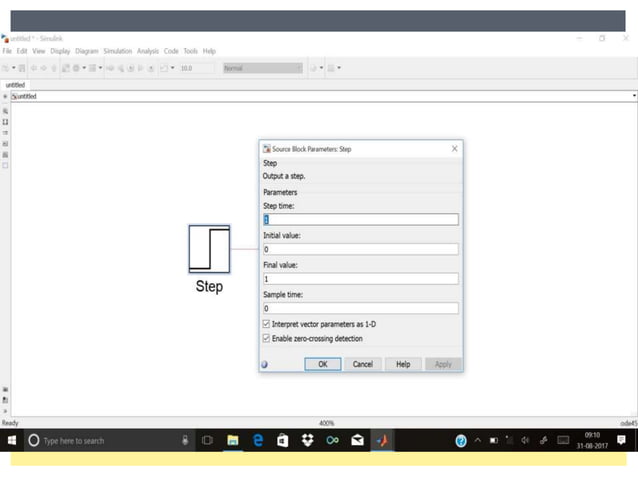Open the New Model dropdown arrow
The height and width of the screenshot is (478, 638).
(13, 68)
